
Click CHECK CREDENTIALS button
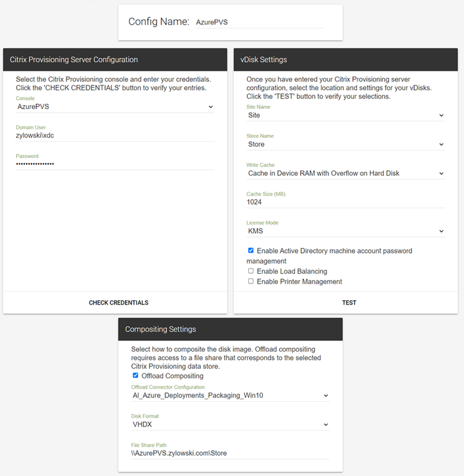[x=118, y=303]
